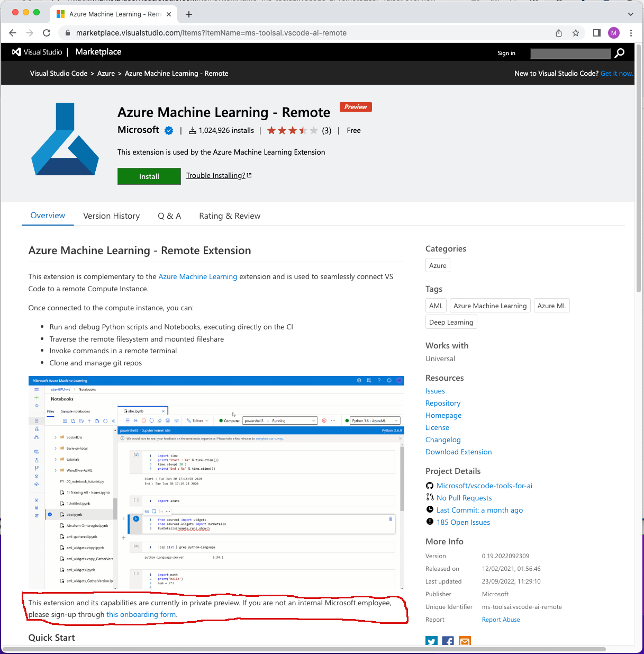Switch to the Version History tab
The width and height of the screenshot is (644, 654).
111,216
